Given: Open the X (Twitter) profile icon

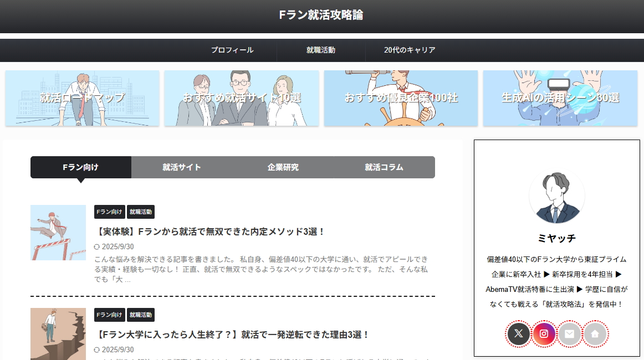Looking at the screenshot, I should (x=518, y=333).
